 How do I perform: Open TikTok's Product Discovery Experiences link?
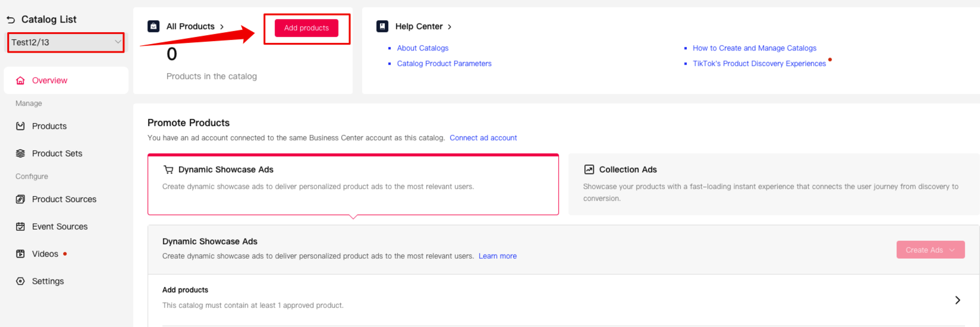click(759, 64)
